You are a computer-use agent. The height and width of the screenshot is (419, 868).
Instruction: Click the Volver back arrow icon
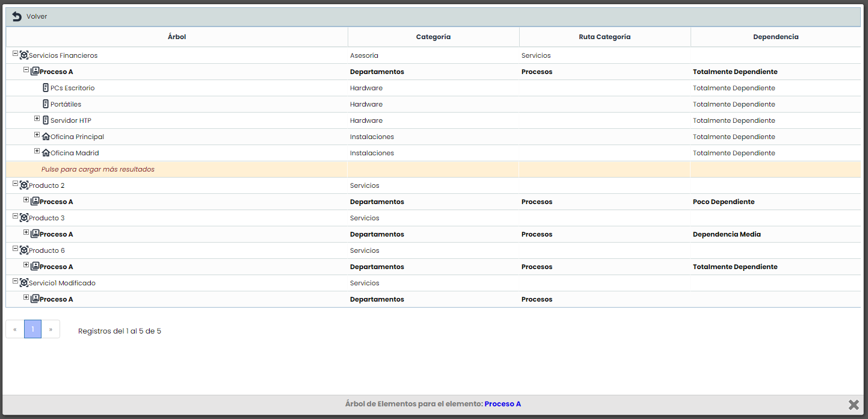[17, 16]
